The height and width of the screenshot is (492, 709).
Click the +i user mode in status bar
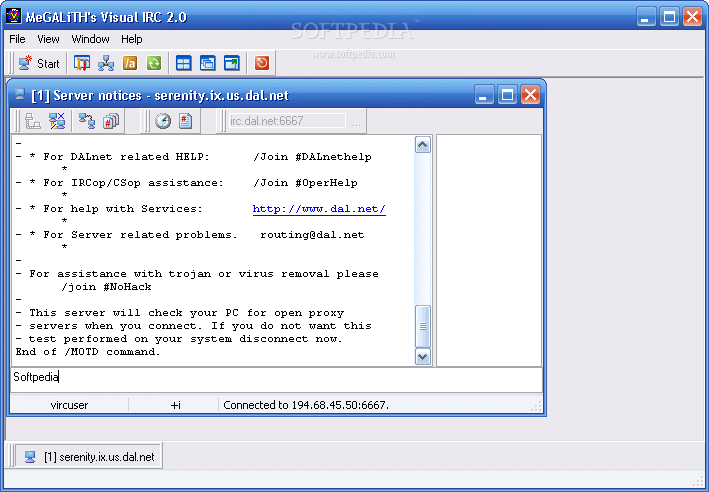[x=175, y=405]
